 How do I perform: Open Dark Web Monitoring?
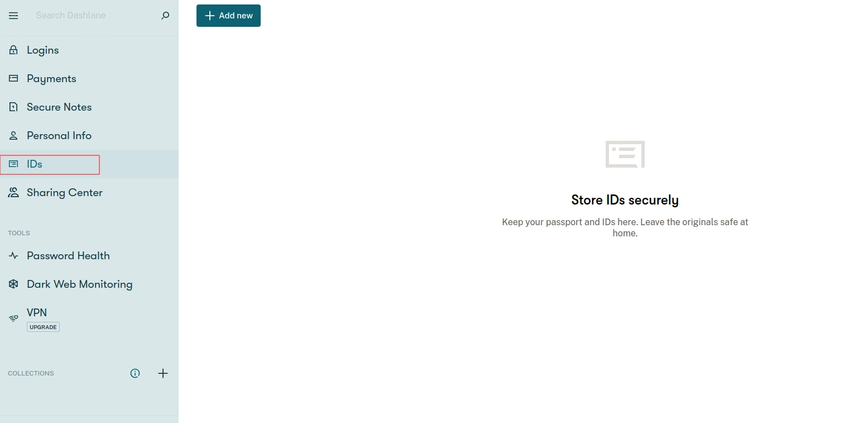tap(89, 284)
